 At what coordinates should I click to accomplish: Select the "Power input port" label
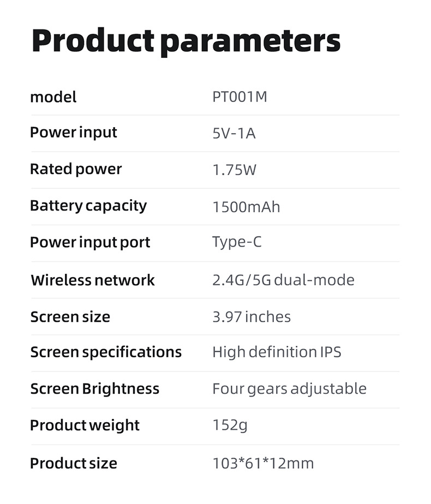(90, 243)
